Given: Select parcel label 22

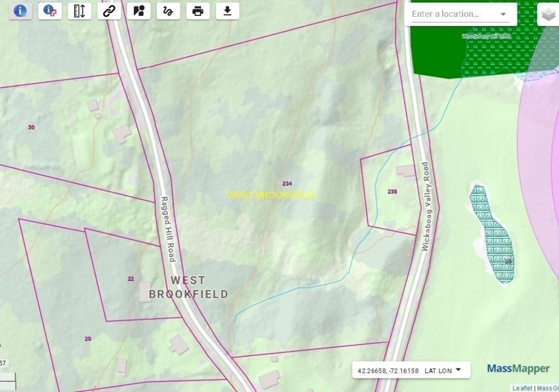Looking at the screenshot, I should click(x=131, y=279).
